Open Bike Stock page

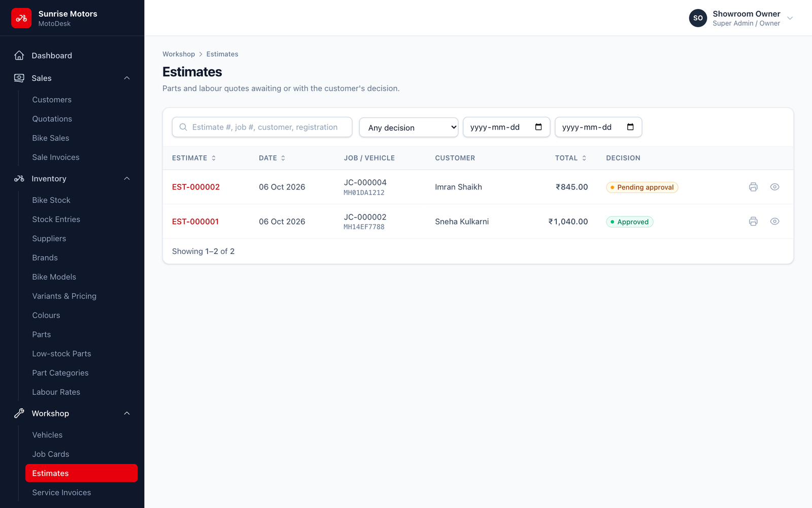[x=51, y=200]
